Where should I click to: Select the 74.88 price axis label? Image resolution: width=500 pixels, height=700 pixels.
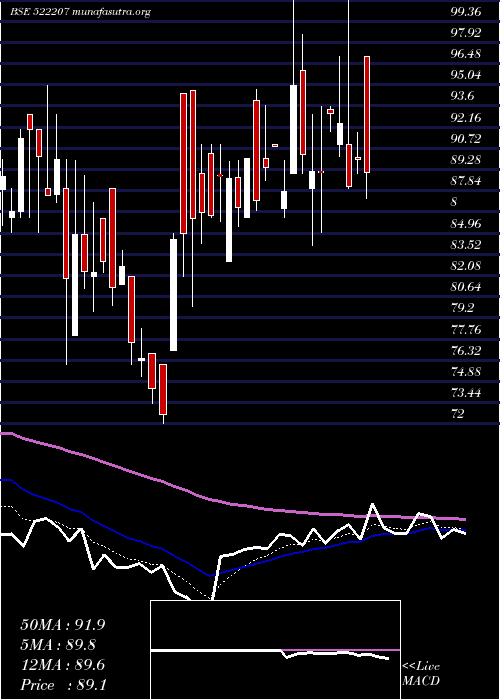466,372
